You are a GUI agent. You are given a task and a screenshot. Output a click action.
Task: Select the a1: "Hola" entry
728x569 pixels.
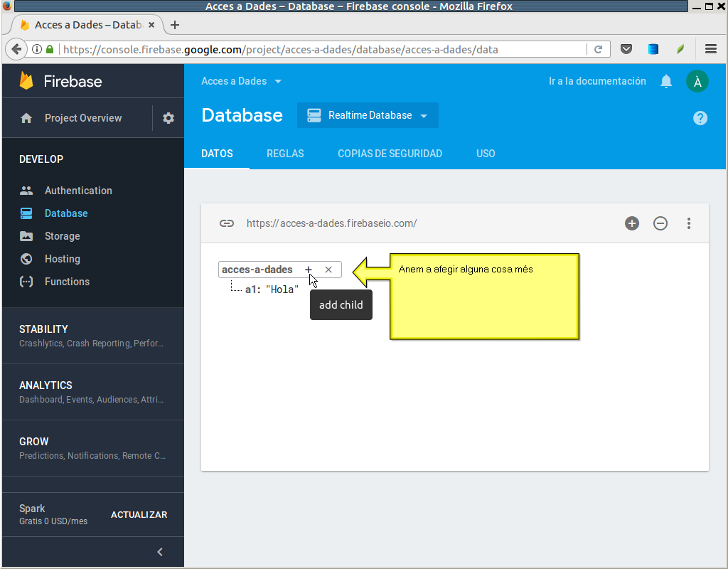(x=272, y=289)
